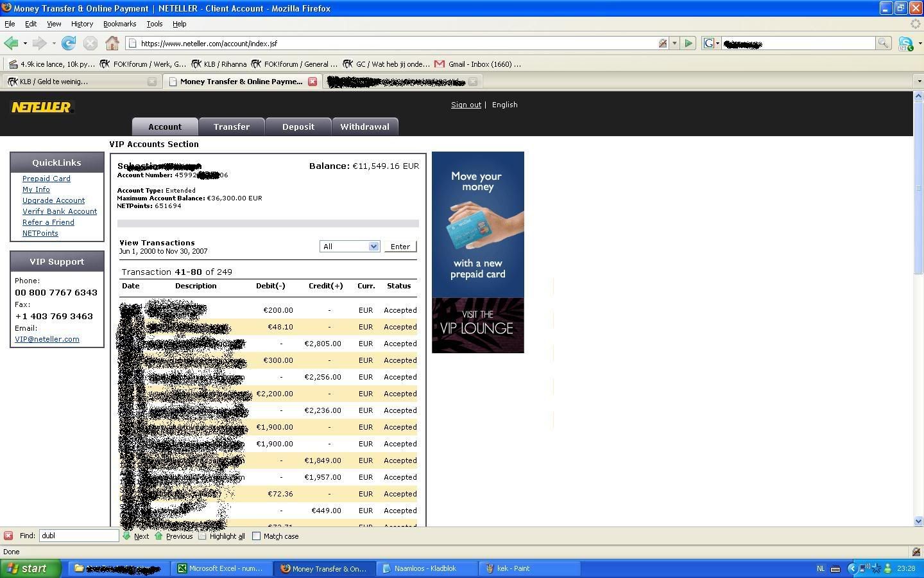Switch to the Deposit tab
The height and width of the screenshot is (578, 924).
(298, 127)
